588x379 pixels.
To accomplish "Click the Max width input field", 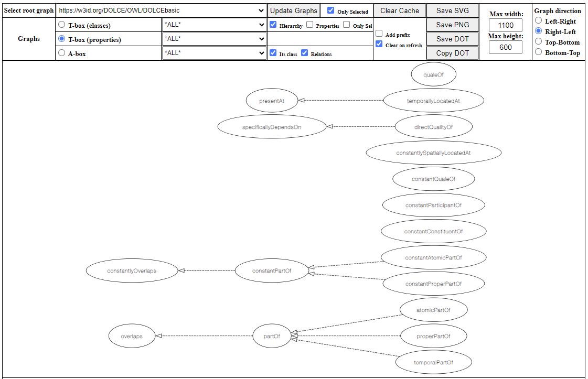I will (x=505, y=25).
